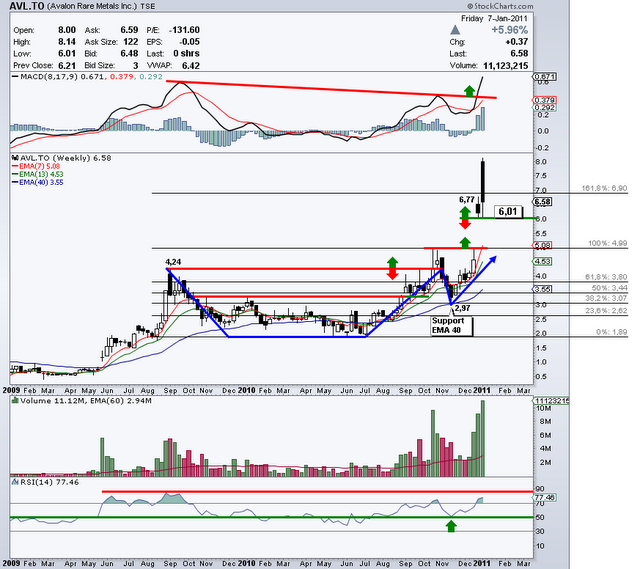Click the 4,24 peak annotation
Screen dimensions: 640x569
pos(173,262)
